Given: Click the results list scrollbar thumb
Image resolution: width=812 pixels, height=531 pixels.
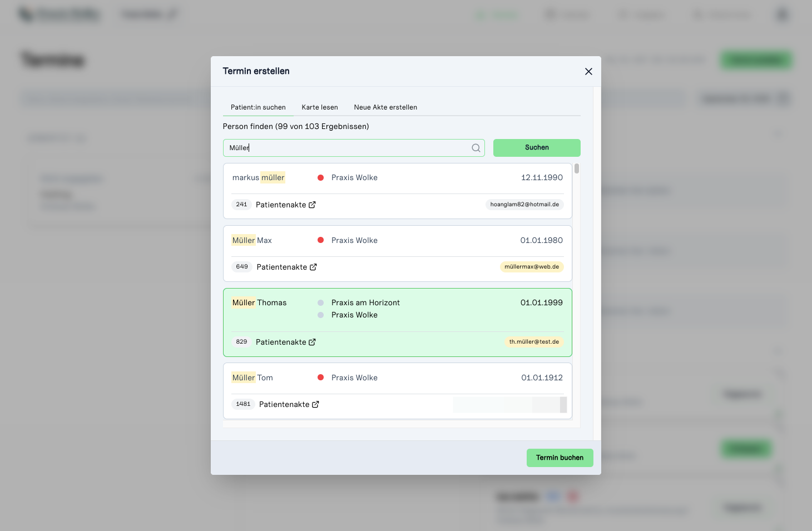Looking at the screenshot, I should click(x=577, y=168).
